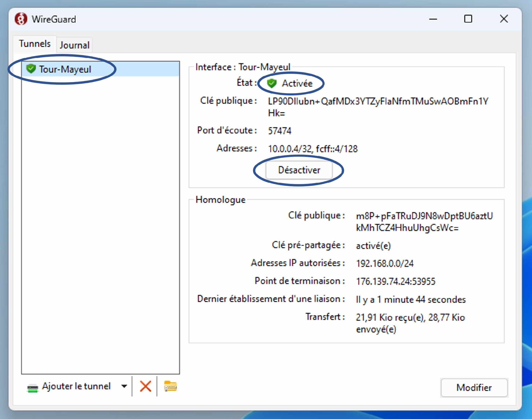Select the Tour-Mayeul tunnel in the list

coord(65,69)
